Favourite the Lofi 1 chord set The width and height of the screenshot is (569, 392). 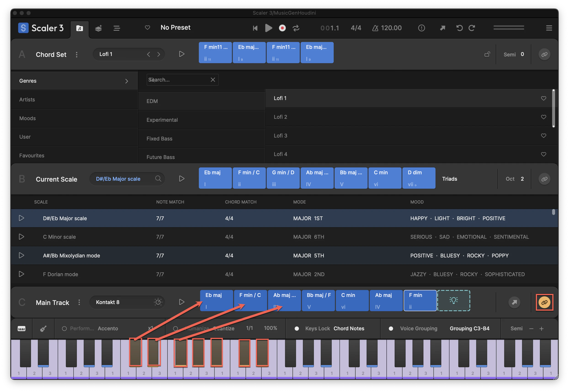tap(543, 98)
